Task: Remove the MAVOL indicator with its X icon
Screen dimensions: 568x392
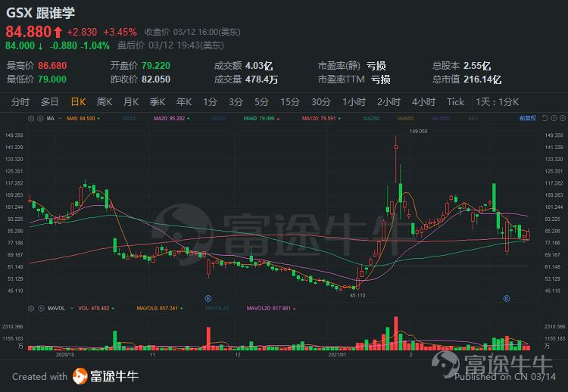Action: tap(40, 308)
